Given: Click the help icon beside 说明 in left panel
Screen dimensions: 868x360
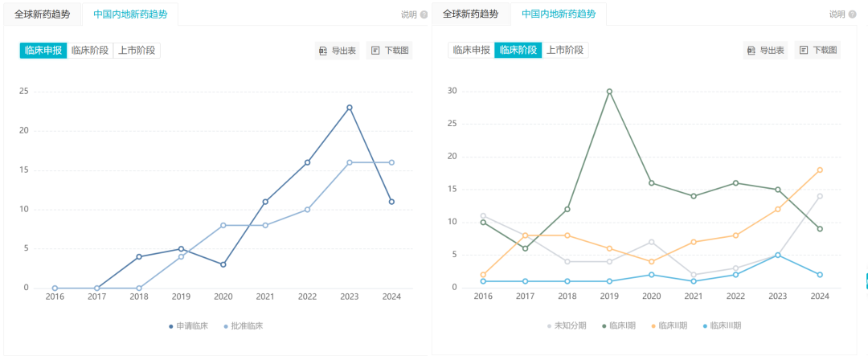Looking at the screenshot, I should [x=424, y=14].
